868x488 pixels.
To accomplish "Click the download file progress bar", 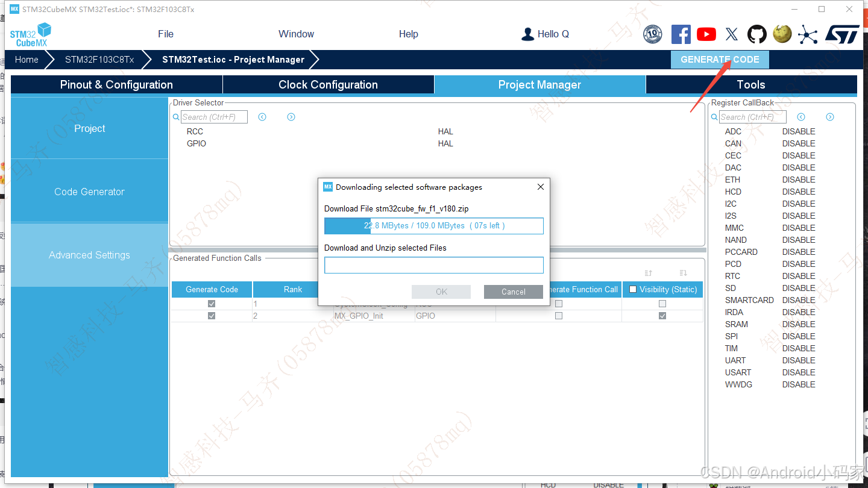I will 434,226.
